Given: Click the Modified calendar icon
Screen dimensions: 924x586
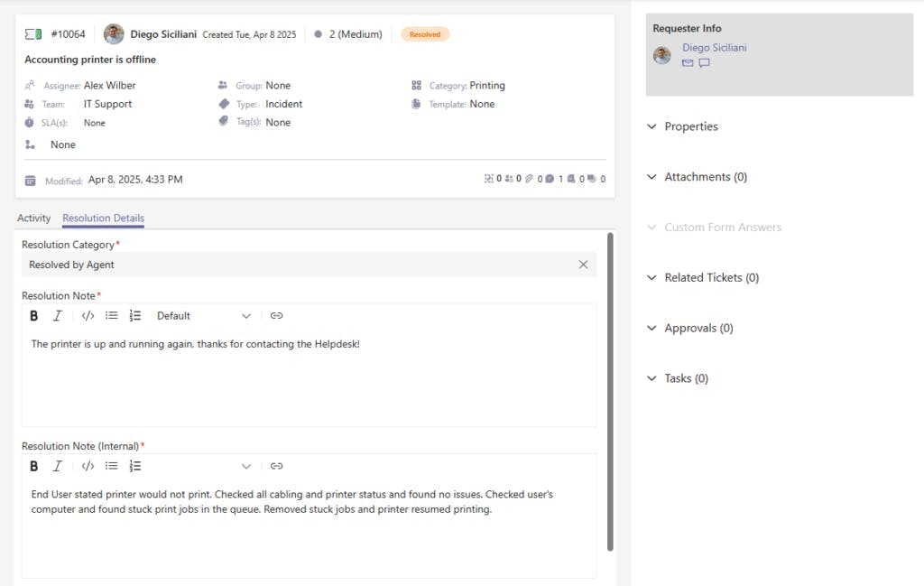Looking at the screenshot, I should (30, 181).
